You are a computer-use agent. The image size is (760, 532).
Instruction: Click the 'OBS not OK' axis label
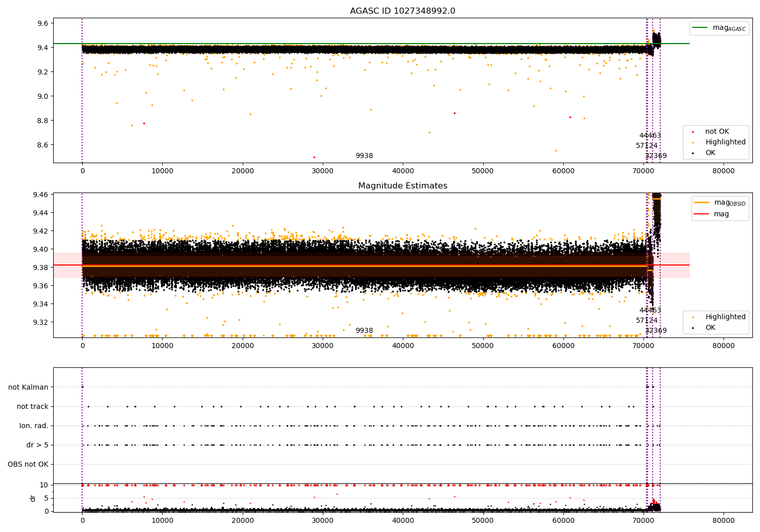28,464
